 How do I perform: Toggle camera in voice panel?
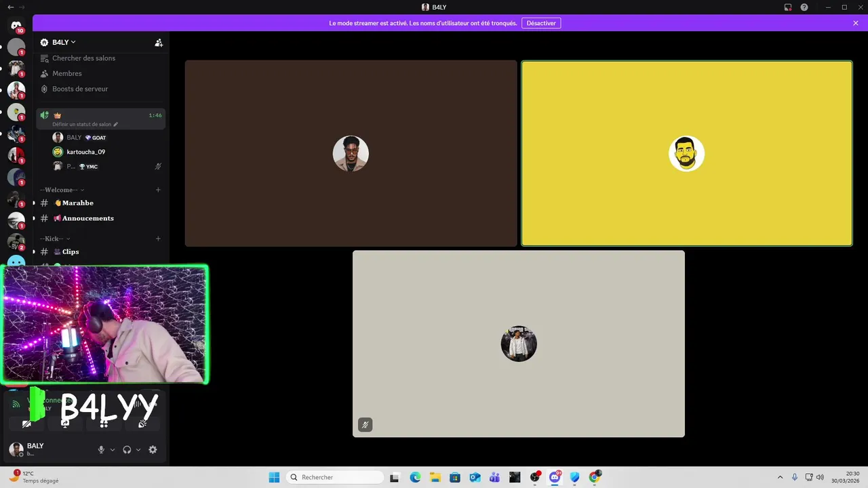pyautogui.click(x=26, y=424)
